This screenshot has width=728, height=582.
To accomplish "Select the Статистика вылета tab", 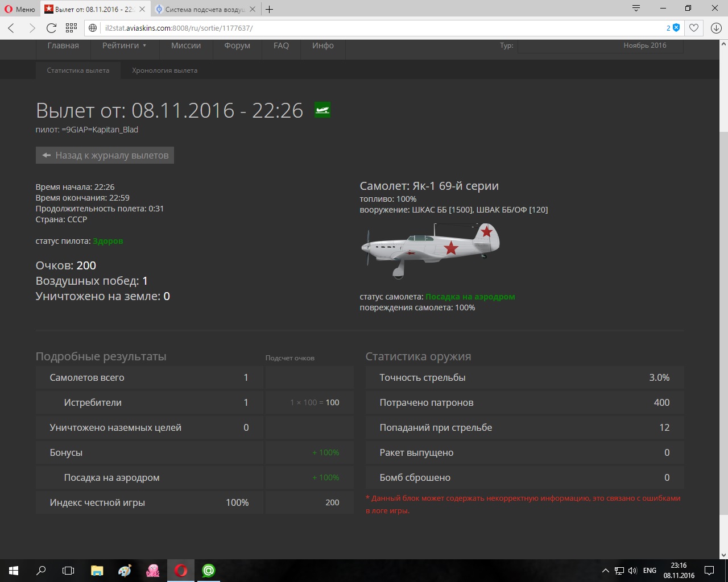I will [78, 70].
